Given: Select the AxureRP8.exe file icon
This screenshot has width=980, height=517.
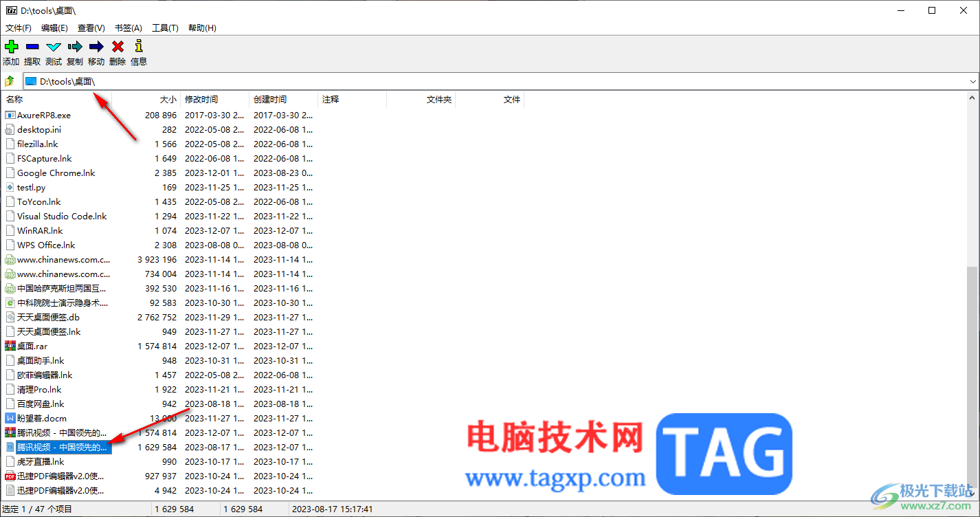Looking at the screenshot, I should [x=10, y=115].
